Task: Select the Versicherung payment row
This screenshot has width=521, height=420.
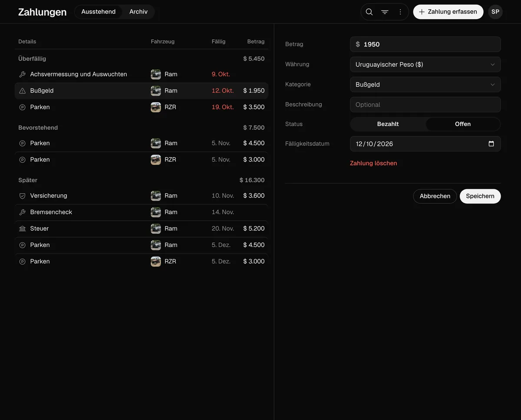Action: pyautogui.click(x=142, y=196)
